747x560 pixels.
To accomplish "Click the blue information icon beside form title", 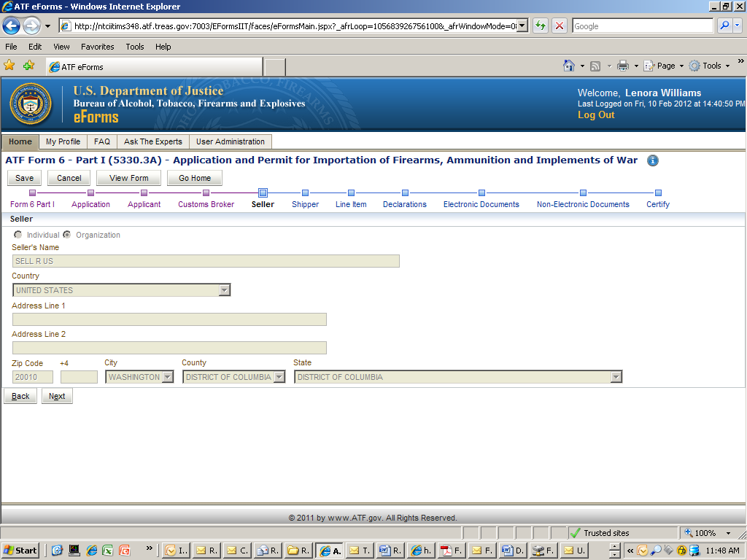I will click(x=653, y=160).
